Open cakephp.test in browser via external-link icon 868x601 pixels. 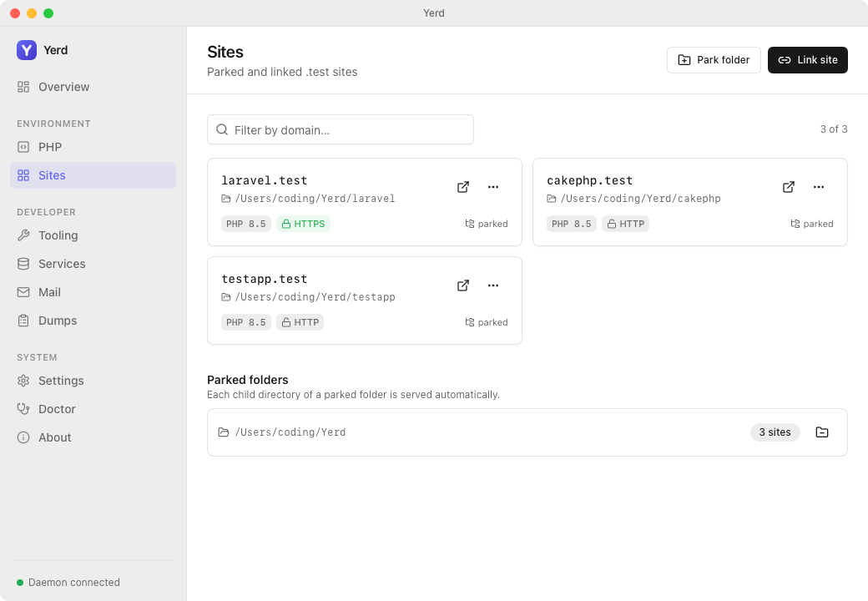point(789,187)
